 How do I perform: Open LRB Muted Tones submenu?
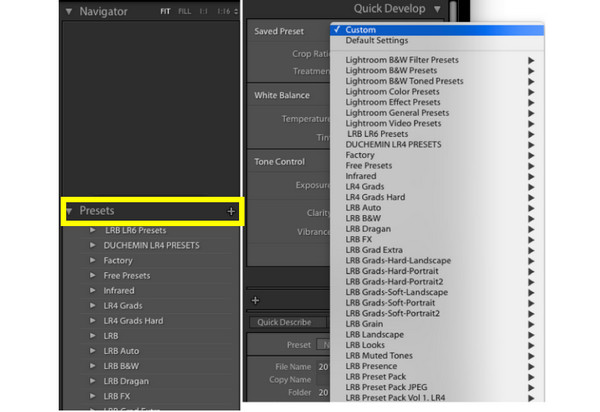click(x=437, y=356)
